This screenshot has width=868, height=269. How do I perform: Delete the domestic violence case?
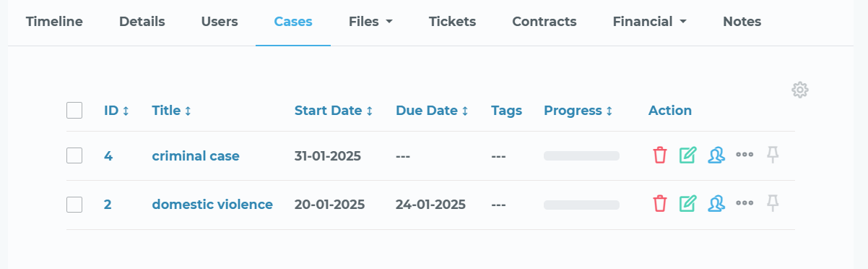tap(659, 204)
